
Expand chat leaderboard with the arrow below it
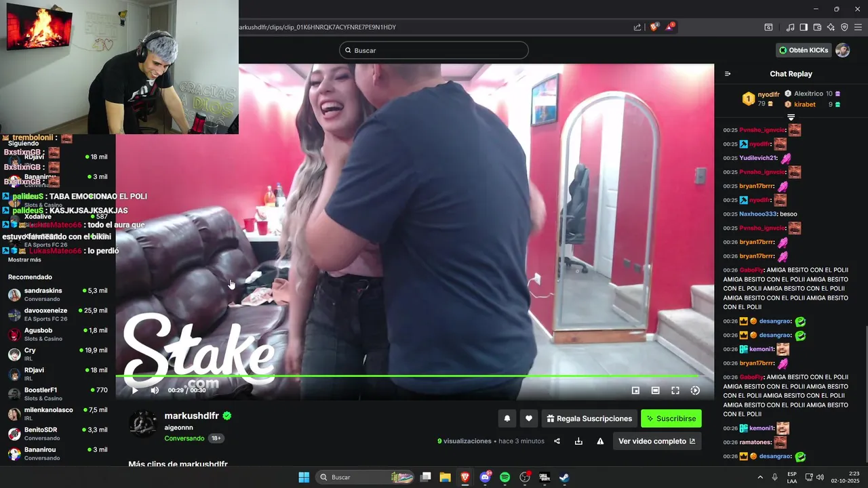(x=791, y=117)
